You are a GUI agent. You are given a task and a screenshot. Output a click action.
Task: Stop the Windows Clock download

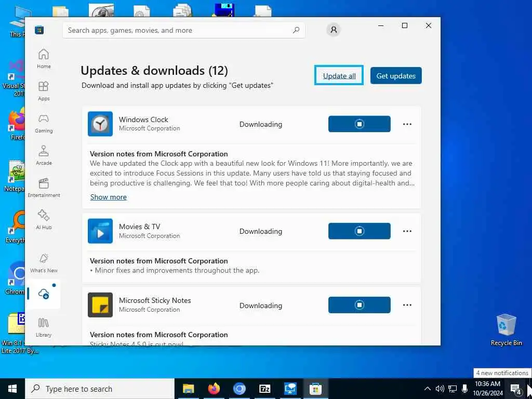[360, 124]
